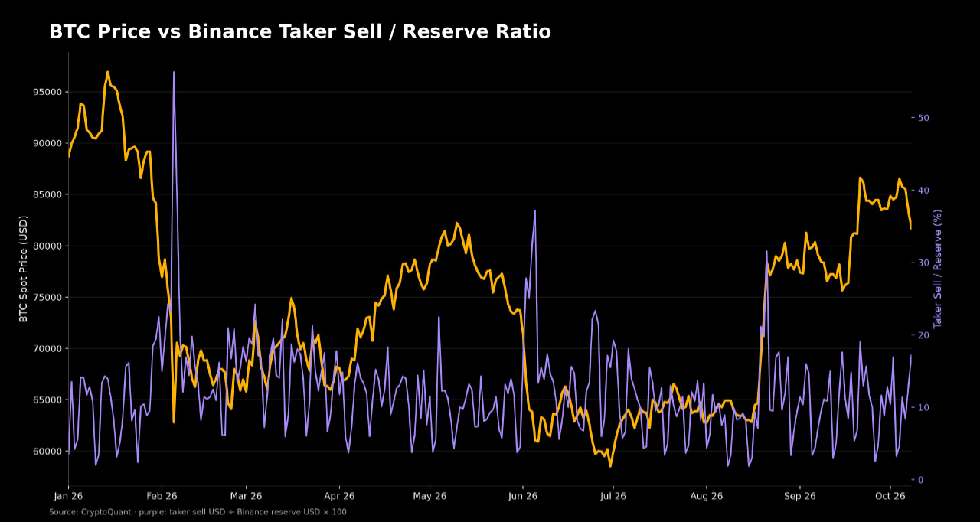Click the 60000 price axis value
This screenshot has height=522, width=980.
coord(49,451)
